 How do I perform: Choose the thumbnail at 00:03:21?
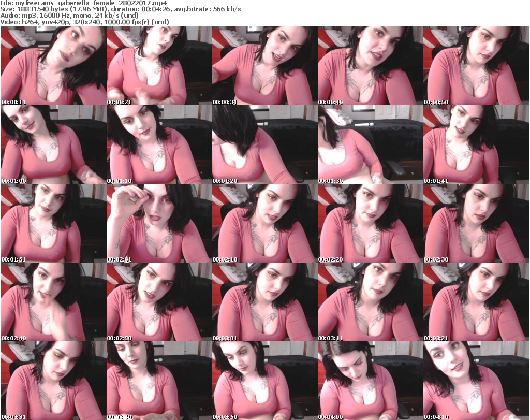click(x=476, y=302)
